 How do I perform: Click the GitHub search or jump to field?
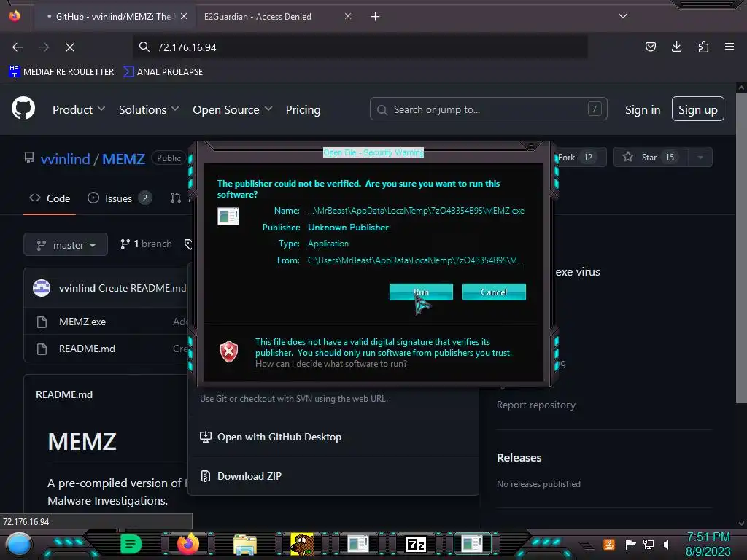[488, 109]
